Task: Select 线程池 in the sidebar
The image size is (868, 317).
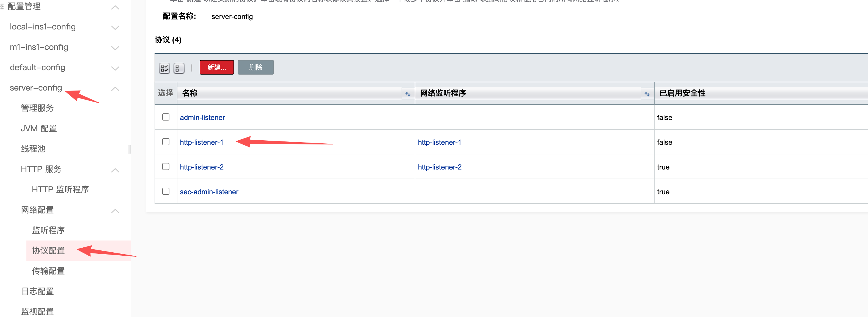Action: click(x=33, y=149)
